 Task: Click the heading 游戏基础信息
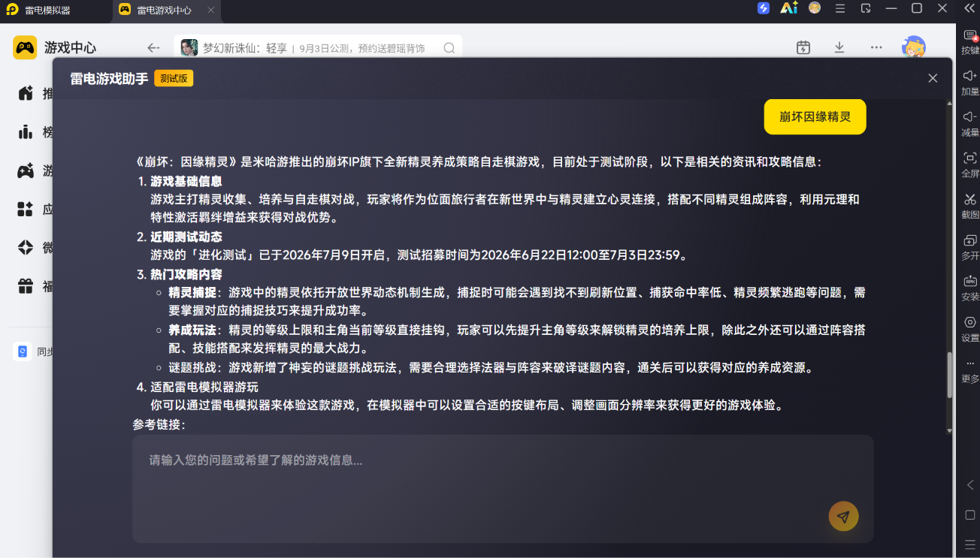[186, 181]
